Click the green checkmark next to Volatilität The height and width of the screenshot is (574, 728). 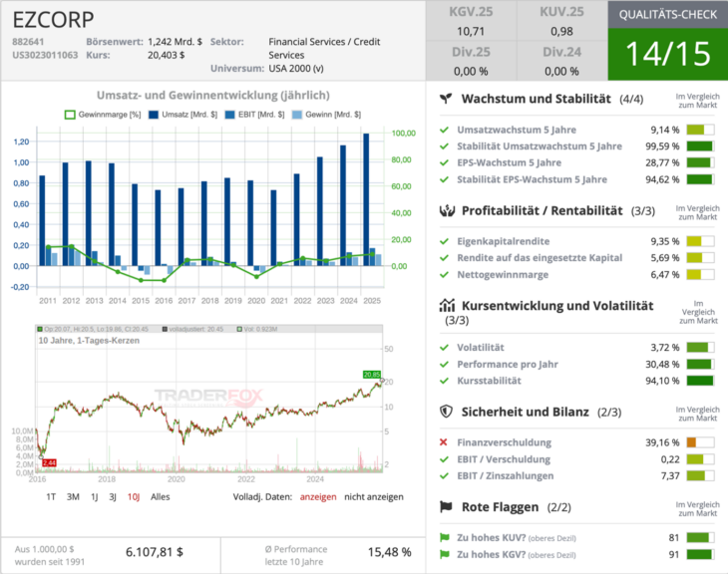(x=444, y=347)
